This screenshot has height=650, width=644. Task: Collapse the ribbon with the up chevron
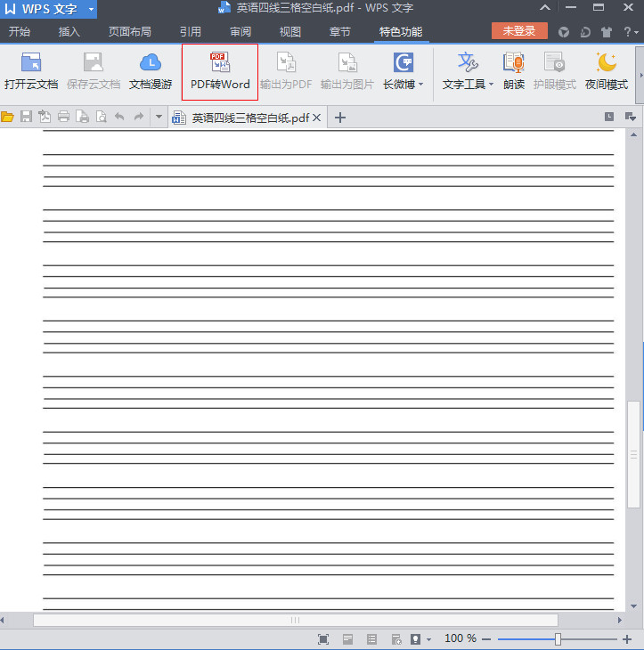[545, 7]
